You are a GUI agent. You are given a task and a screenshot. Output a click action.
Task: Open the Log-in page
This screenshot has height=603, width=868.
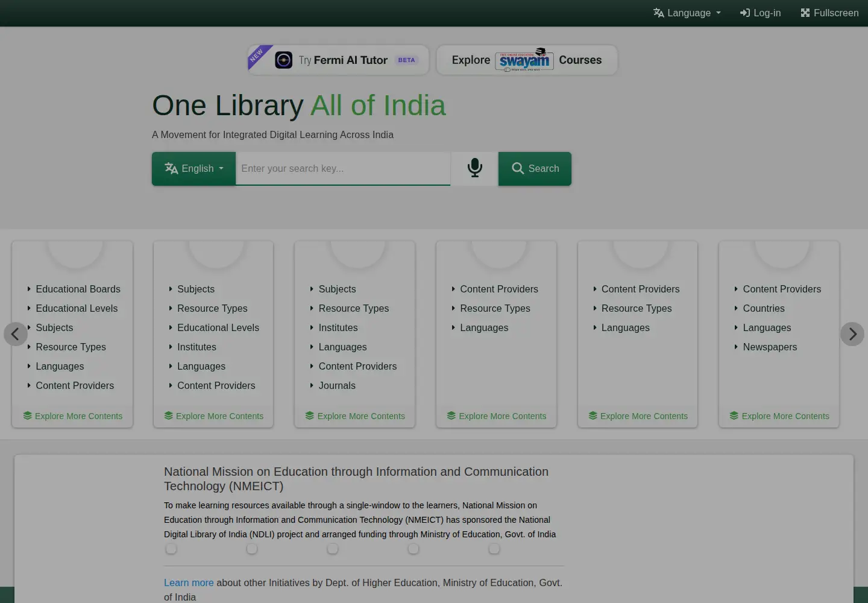click(760, 13)
